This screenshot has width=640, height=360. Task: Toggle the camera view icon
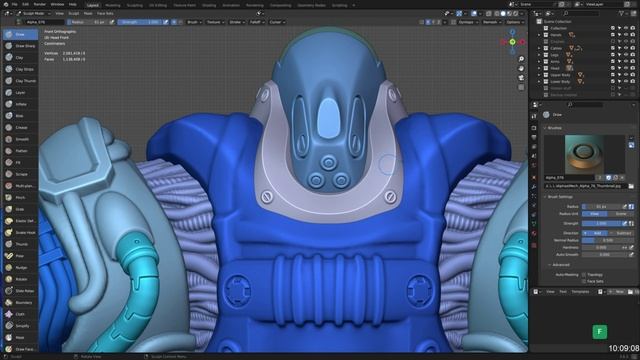coord(521,78)
